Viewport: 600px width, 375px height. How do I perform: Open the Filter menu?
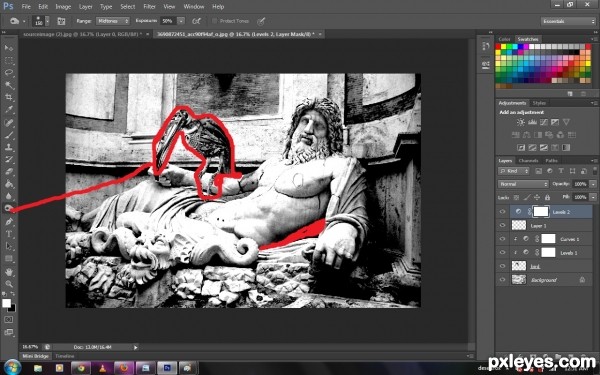149,7
